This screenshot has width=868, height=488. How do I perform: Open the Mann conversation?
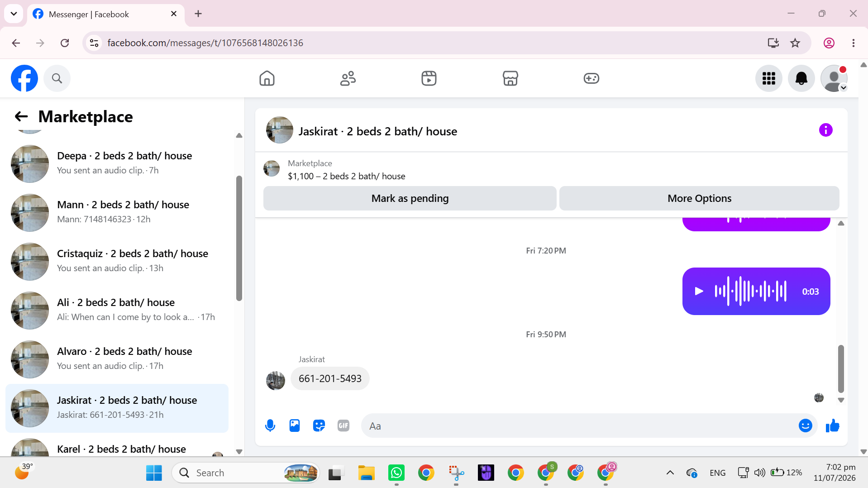coord(117,212)
